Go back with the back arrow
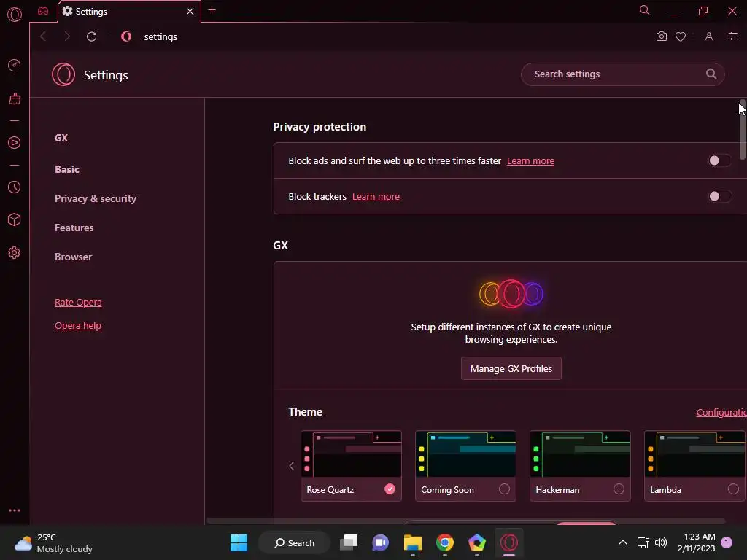This screenshot has width=747, height=560. tap(43, 36)
